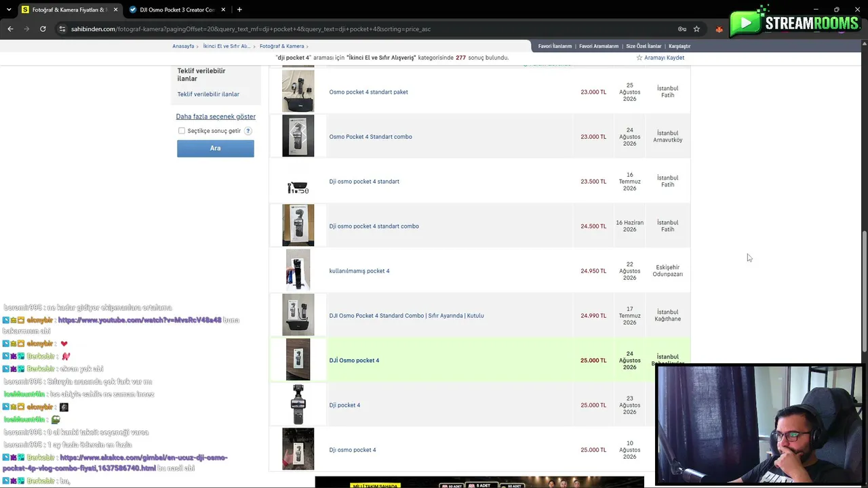
Task: Enable the Seçtikçe sonuç getir checkbox
Action: click(x=182, y=131)
